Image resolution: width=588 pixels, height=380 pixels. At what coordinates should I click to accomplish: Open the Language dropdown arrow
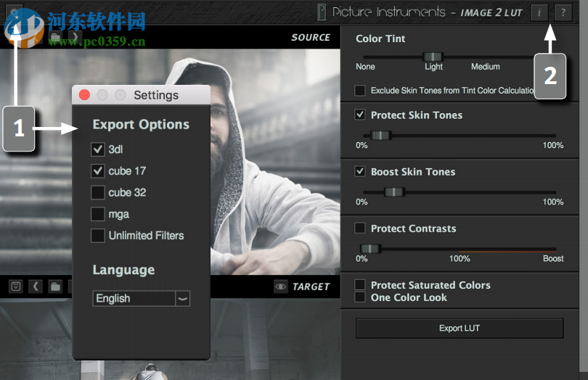183,299
